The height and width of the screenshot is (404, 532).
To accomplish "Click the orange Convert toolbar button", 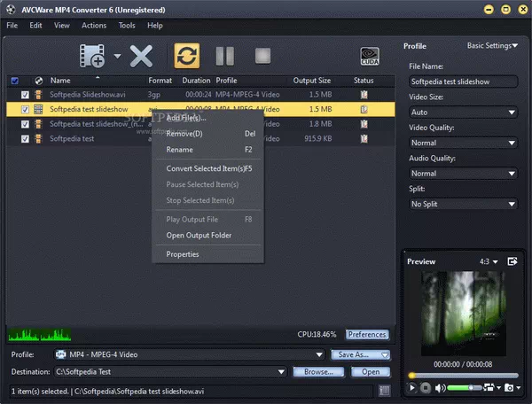I will (187, 56).
